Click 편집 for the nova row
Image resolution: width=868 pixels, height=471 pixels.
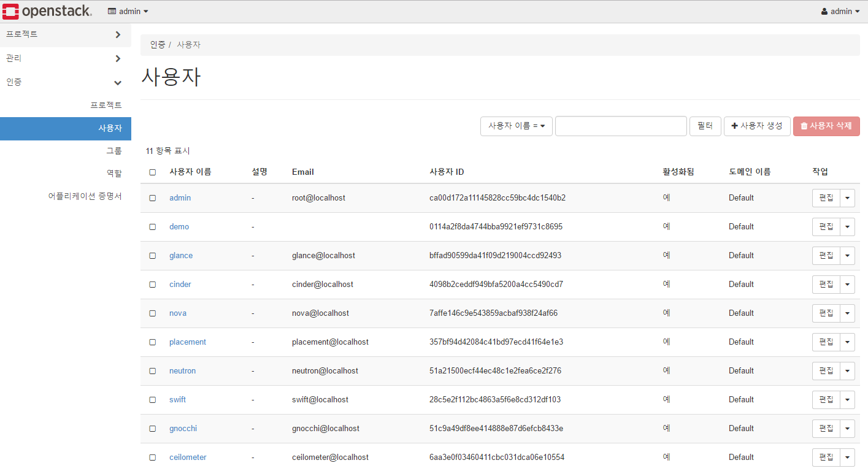[826, 313]
